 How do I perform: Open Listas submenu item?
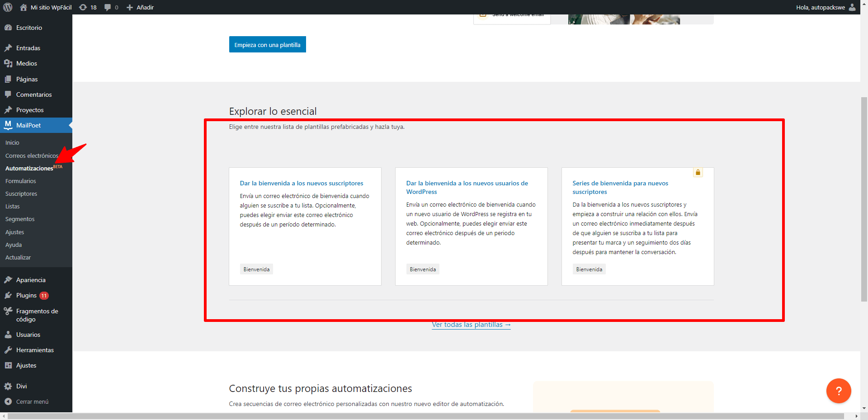coord(13,206)
